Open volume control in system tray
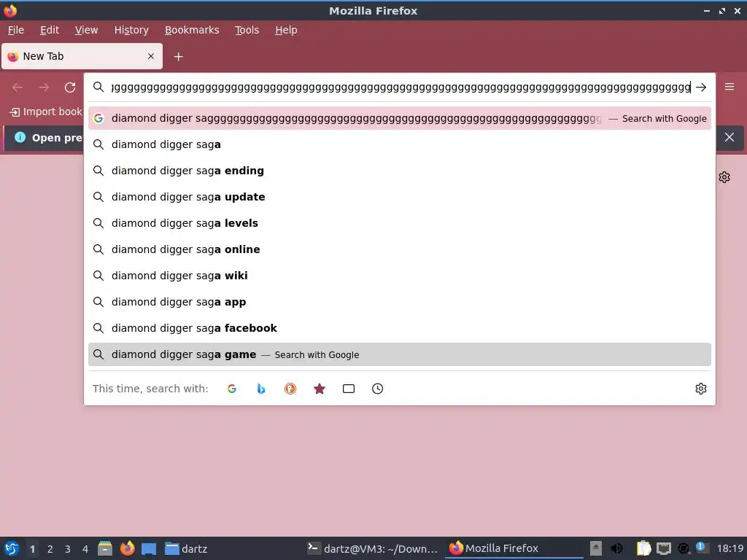This screenshot has height=560, width=747. pos(616,548)
